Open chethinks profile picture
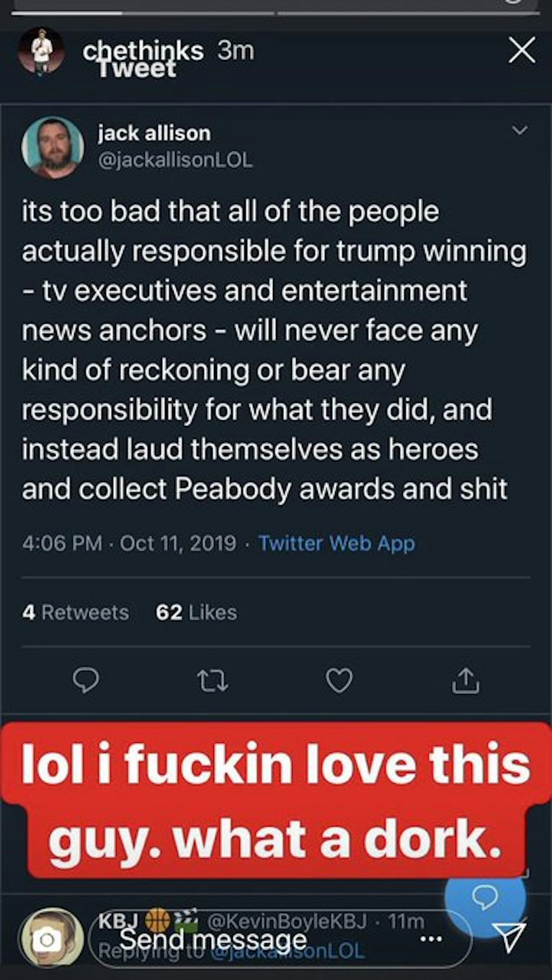552x980 pixels. (x=41, y=51)
